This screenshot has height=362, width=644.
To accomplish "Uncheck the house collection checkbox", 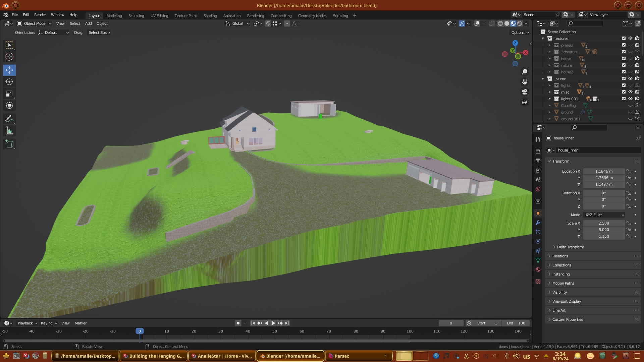I will 624,59.
